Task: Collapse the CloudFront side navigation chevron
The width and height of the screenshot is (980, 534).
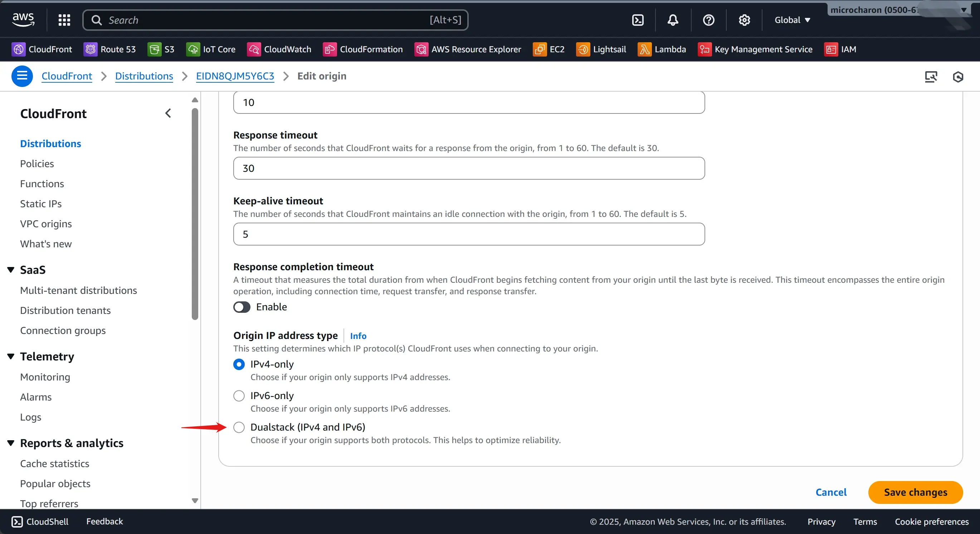Action: 168,113
